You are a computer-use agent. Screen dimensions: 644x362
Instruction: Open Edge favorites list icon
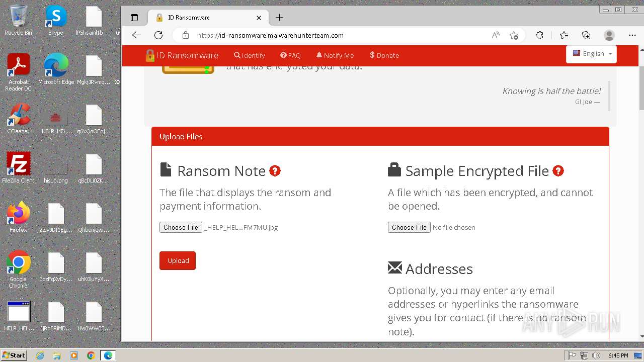tap(564, 35)
